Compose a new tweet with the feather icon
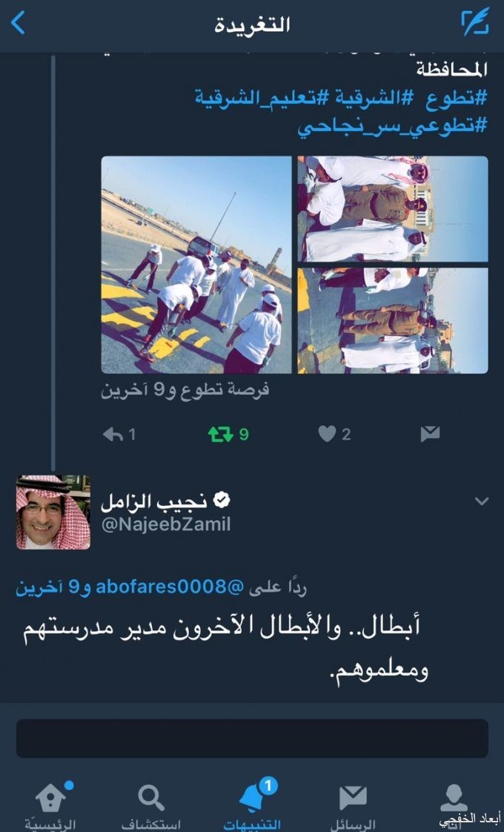Viewport: 504px width, 832px height. [x=475, y=22]
